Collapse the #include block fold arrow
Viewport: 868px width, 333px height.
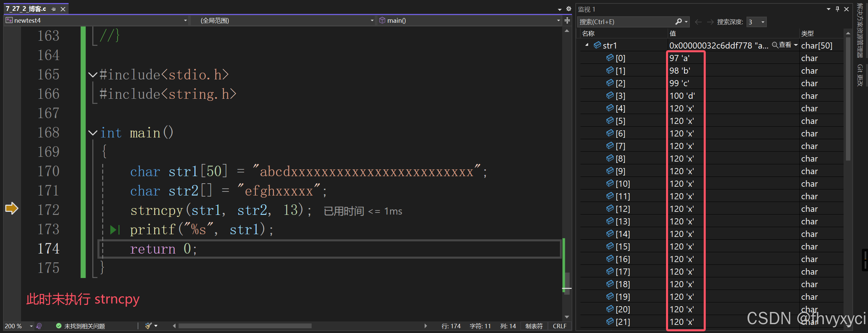(x=93, y=75)
